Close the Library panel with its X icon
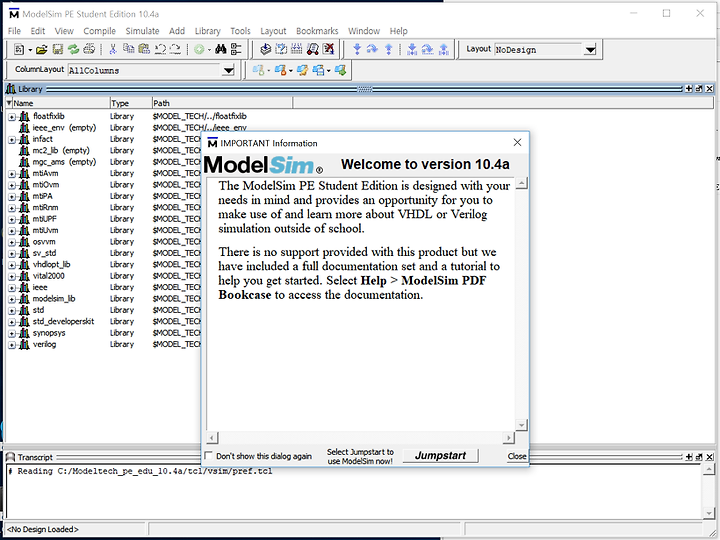 click(709, 89)
